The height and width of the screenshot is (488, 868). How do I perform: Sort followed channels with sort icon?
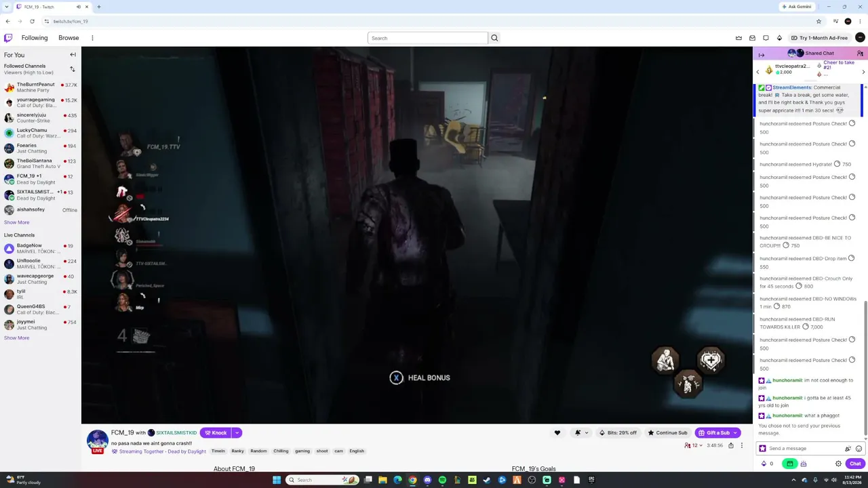(72, 69)
